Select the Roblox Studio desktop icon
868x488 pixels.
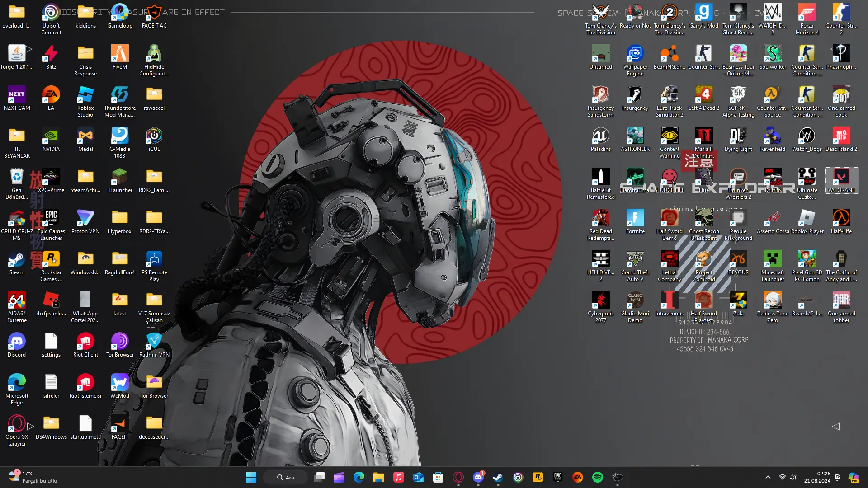tap(85, 101)
